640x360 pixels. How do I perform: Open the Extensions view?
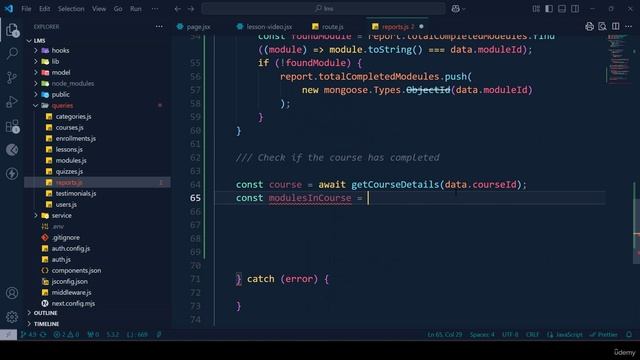pos(12,126)
